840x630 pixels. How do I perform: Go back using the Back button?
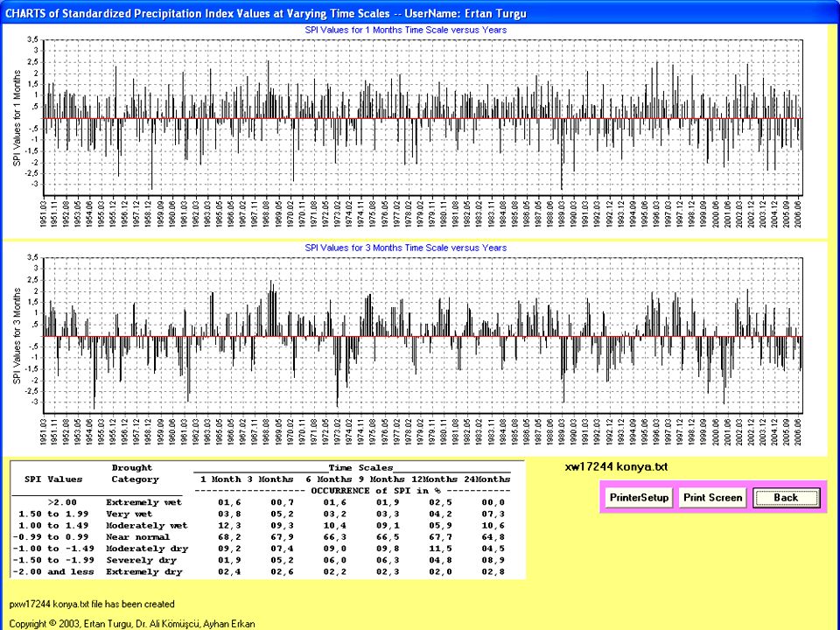click(x=786, y=497)
